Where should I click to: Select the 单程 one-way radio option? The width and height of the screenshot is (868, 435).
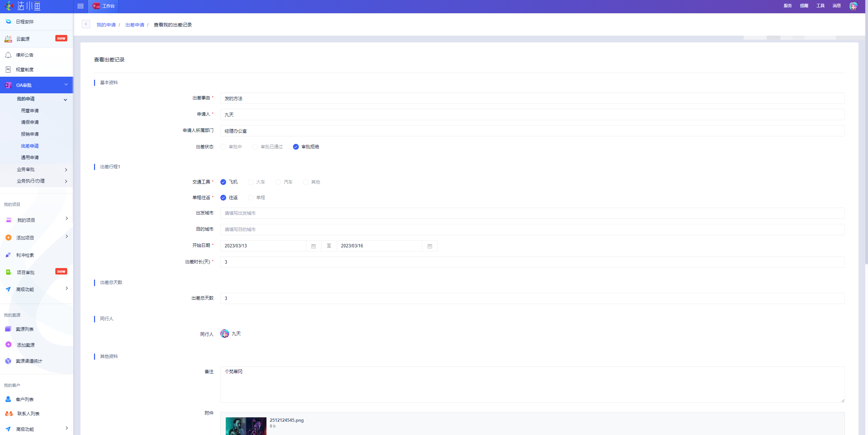coord(251,198)
